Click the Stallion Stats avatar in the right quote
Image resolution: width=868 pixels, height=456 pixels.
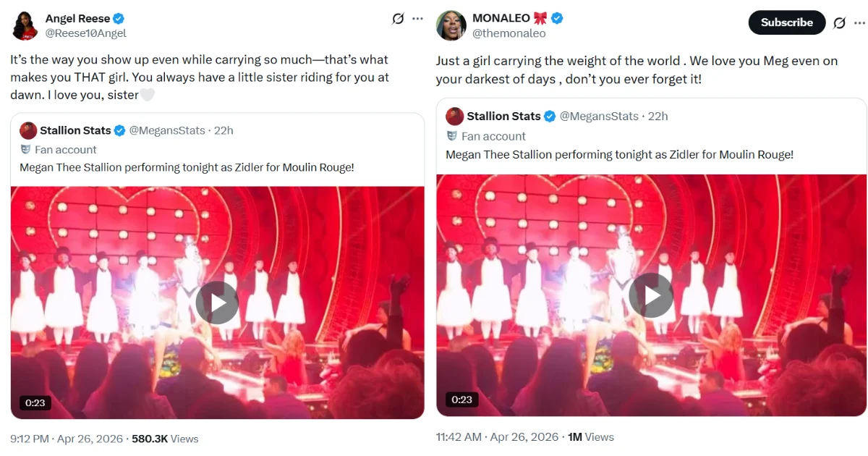coord(454,117)
